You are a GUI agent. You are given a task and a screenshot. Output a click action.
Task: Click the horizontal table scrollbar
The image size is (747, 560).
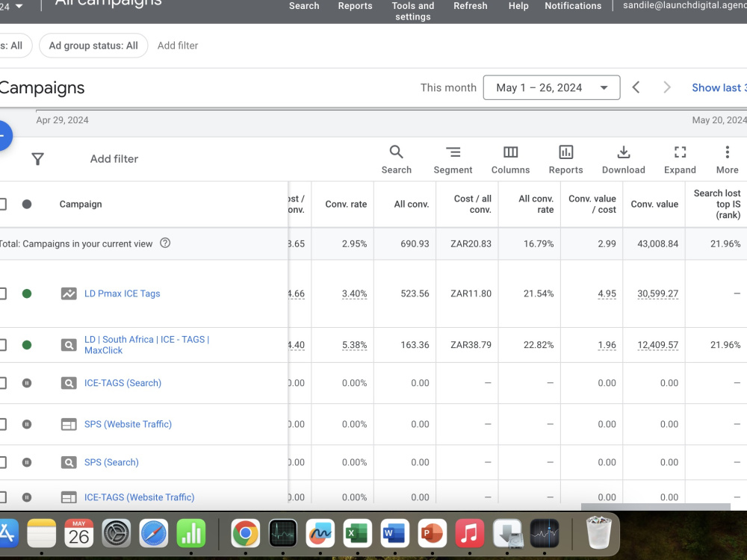tap(656, 507)
